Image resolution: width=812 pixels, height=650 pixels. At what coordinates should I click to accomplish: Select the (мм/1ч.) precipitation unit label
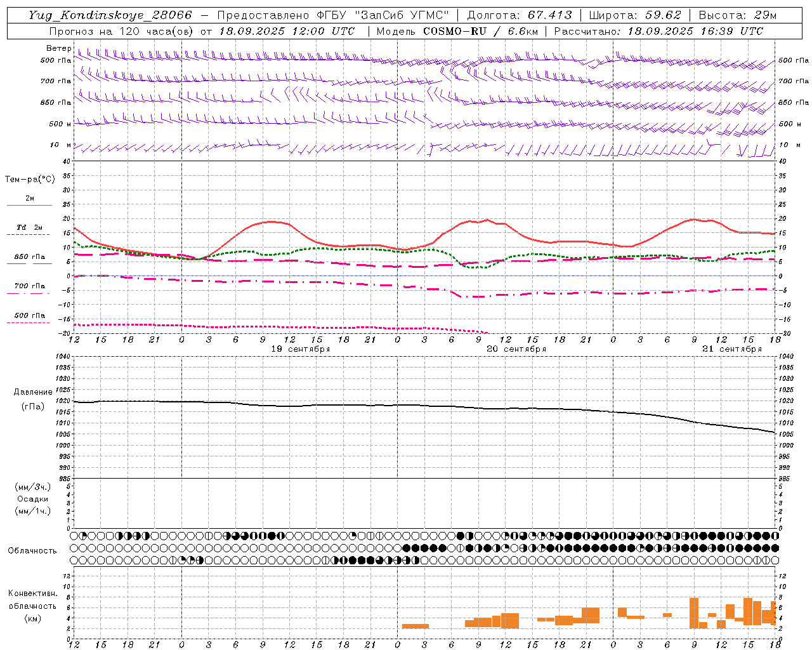pyautogui.click(x=33, y=511)
